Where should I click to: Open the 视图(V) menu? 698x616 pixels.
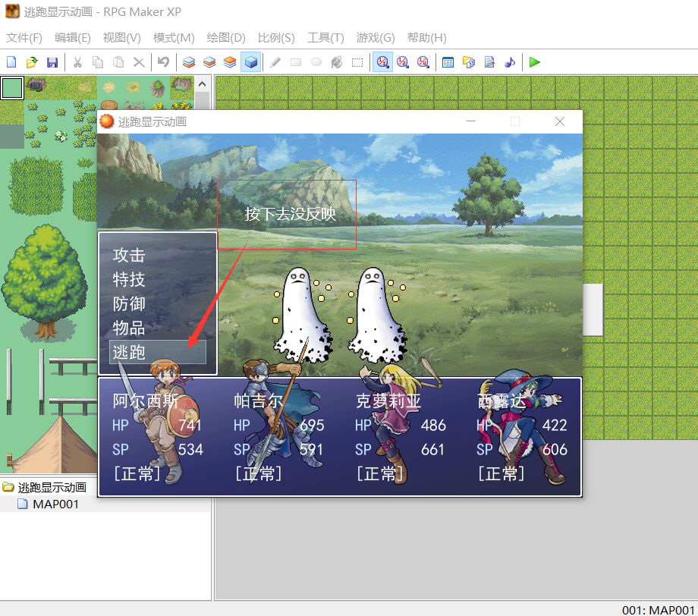point(121,38)
